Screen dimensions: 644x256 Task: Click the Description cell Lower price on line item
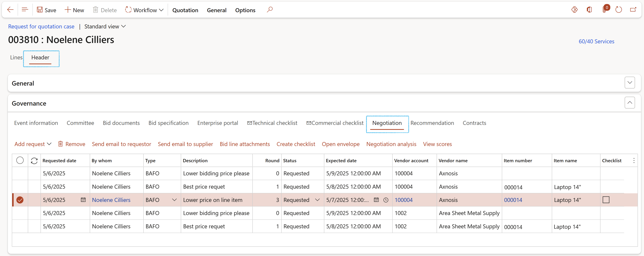click(213, 200)
